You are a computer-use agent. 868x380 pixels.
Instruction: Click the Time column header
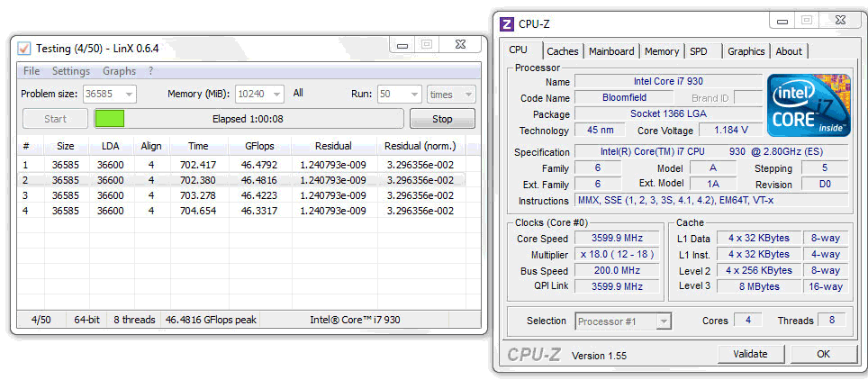click(198, 146)
